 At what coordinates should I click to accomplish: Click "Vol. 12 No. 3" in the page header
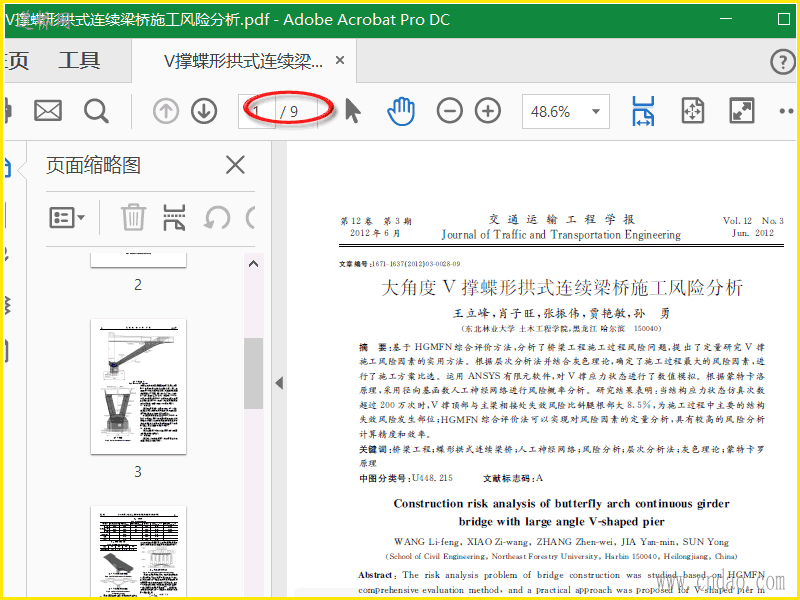[753, 221]
